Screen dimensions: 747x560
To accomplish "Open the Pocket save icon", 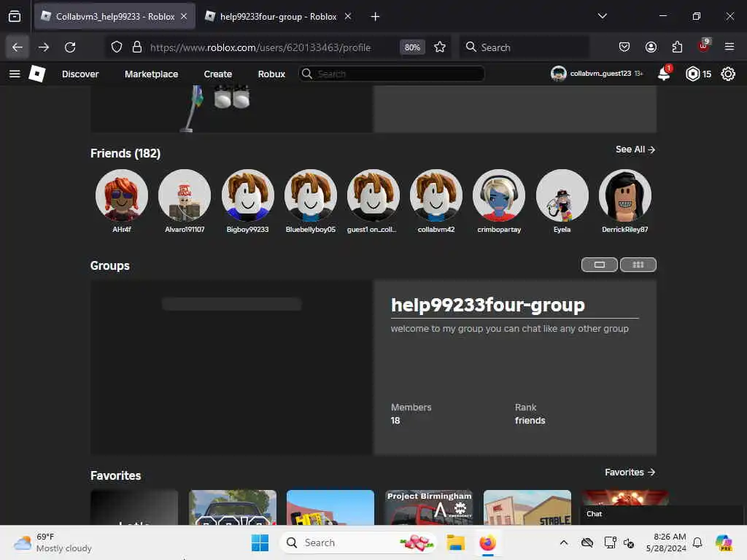I will [624, 47].
